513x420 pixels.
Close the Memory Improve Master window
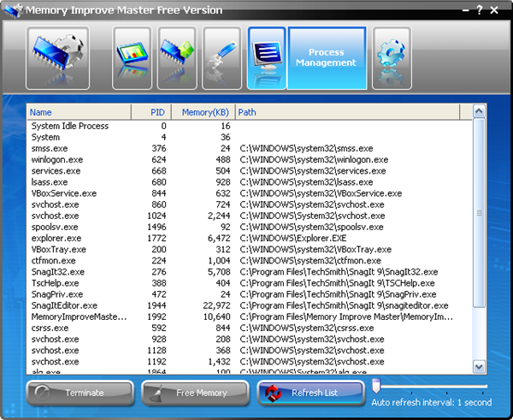pyautogui.click(x=494, y=10)
